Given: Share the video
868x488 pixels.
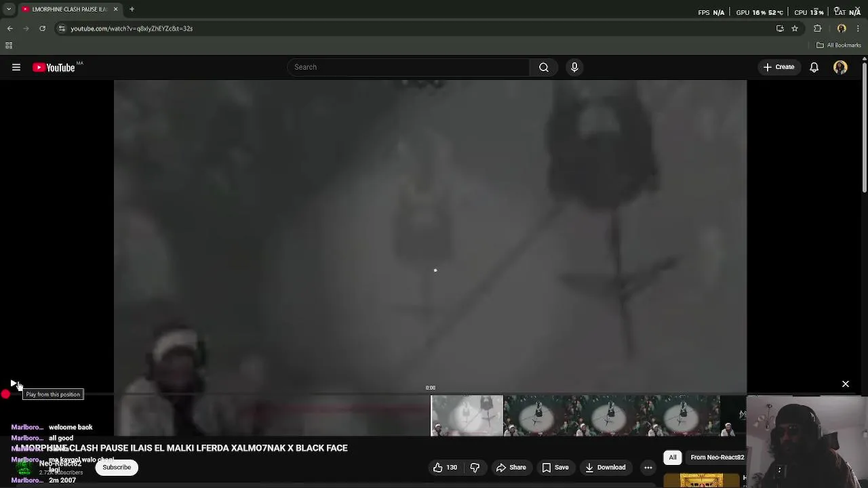Looking at the screenshot, I should pyautogui.click(x=511, y=467).
